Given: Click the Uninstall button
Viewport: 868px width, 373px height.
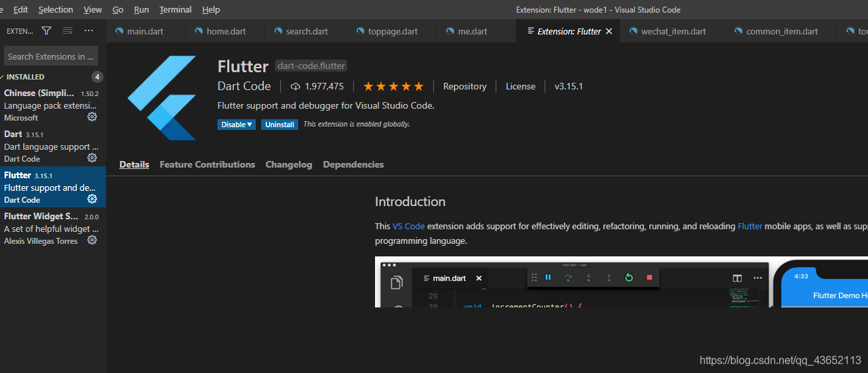Looking at the screenshot, I should pos(280,125).
